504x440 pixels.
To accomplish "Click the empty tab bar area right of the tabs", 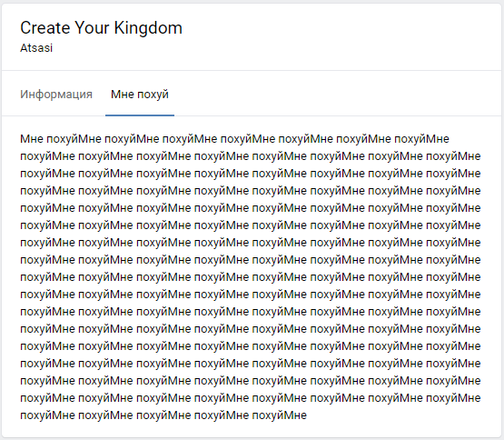I will [338, 94].
